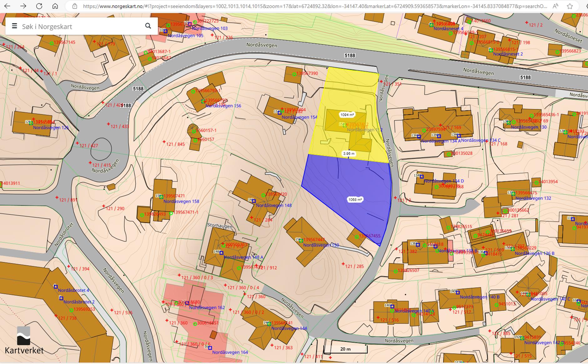
Task: Click property number 121 / 290
Action: (x=115, y=208)
